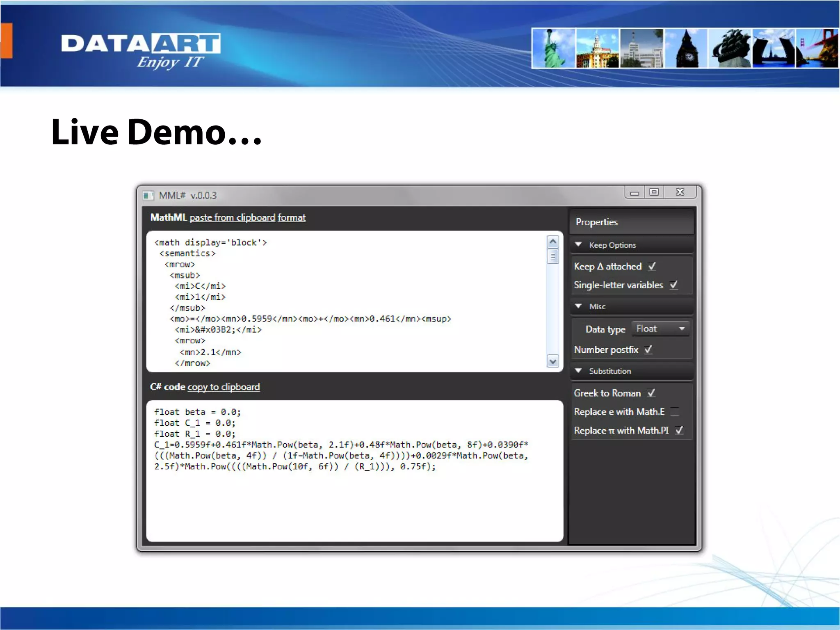Click scrollbar down arrow in MathML box
840x630 pixels.
click(553, 361)
